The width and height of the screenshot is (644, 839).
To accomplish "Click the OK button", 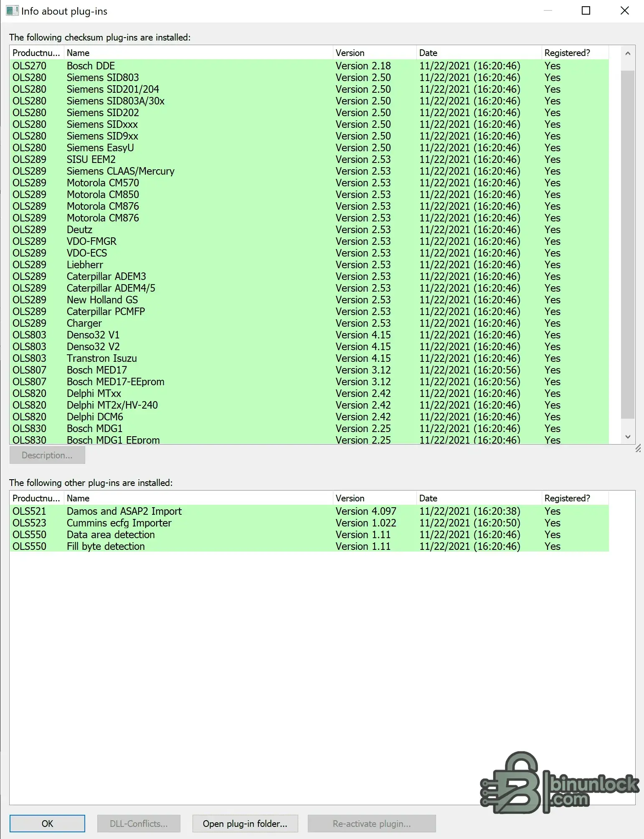I will pyautogui.click(x=47, y=824).
